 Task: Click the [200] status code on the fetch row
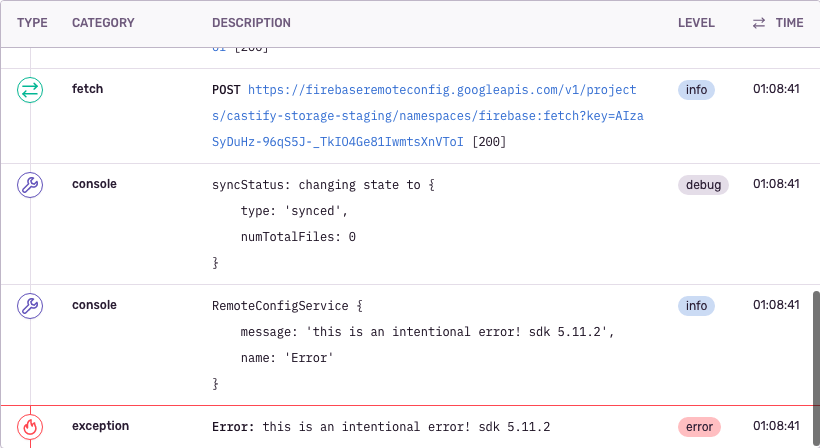(x=489, y=142)
